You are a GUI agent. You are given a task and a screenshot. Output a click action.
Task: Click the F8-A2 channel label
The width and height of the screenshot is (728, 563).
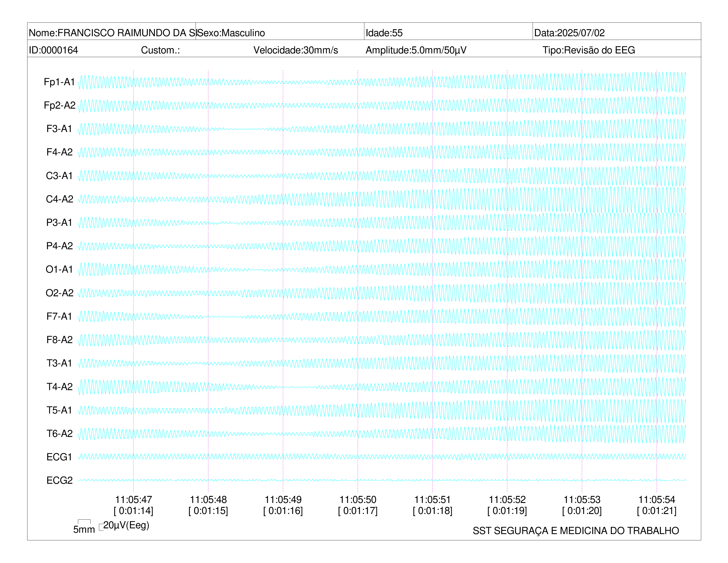(x=59, y=340)
